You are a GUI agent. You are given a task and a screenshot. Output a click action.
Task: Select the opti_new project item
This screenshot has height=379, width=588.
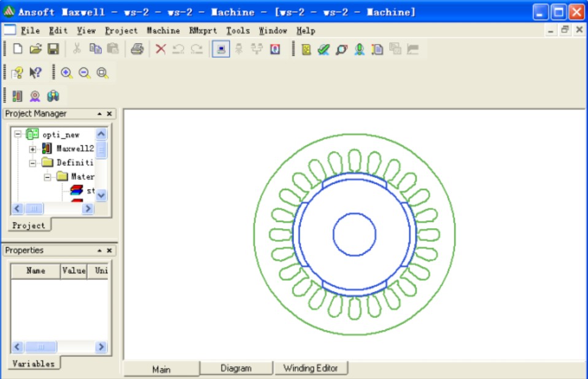pos(61,134)
